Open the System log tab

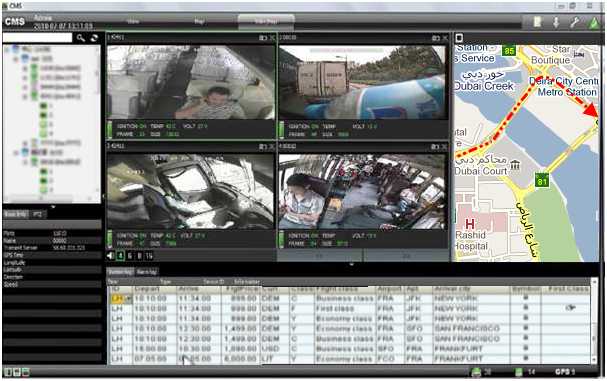[120, 272]
